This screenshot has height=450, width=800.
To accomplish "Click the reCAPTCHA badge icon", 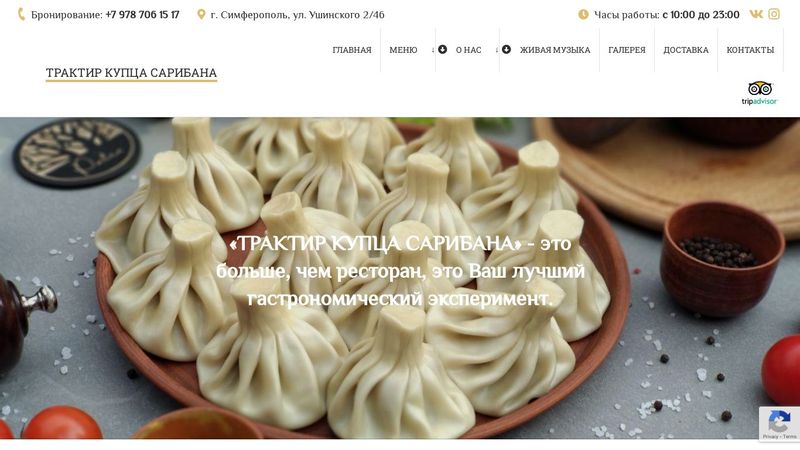I will [779, 423].
